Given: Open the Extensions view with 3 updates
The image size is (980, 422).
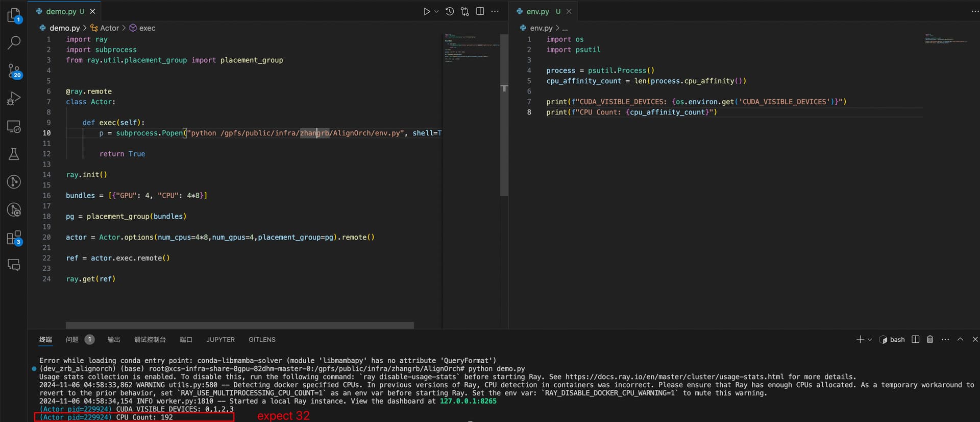Looking at the screenshot, I should (14, 238).
